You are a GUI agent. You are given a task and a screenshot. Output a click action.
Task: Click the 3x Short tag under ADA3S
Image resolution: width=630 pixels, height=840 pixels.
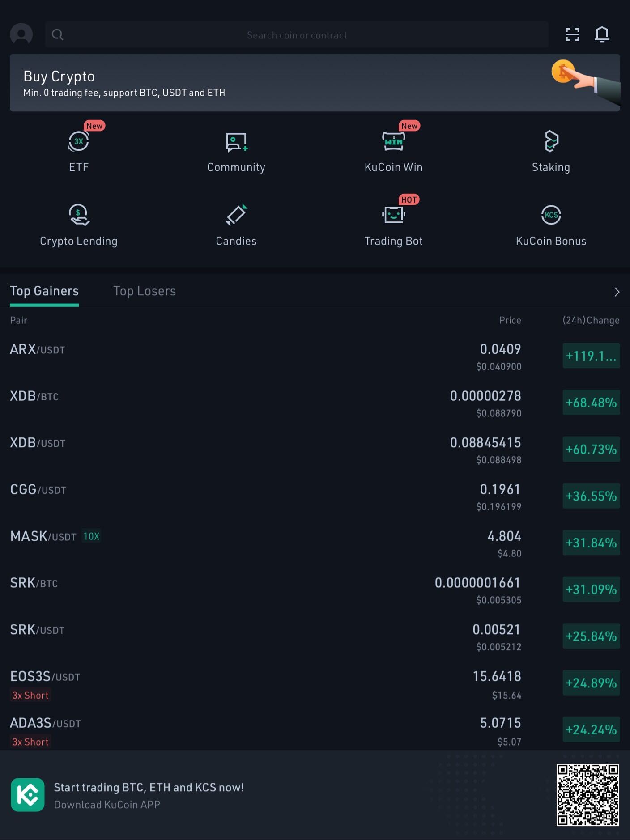click(30, 742)
